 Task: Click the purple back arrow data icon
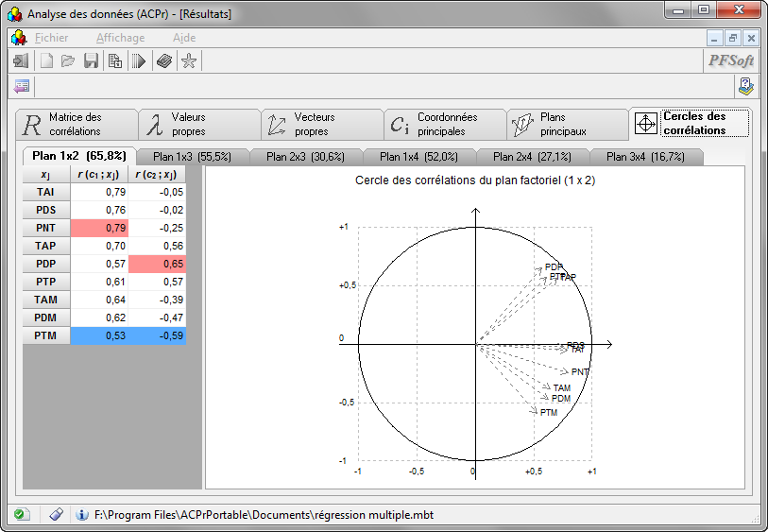[x=22, y=86]
